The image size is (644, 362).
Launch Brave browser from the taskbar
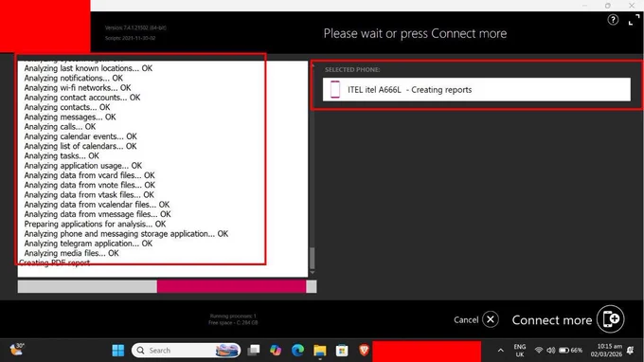pyautogui.click(x=364, y=350)
